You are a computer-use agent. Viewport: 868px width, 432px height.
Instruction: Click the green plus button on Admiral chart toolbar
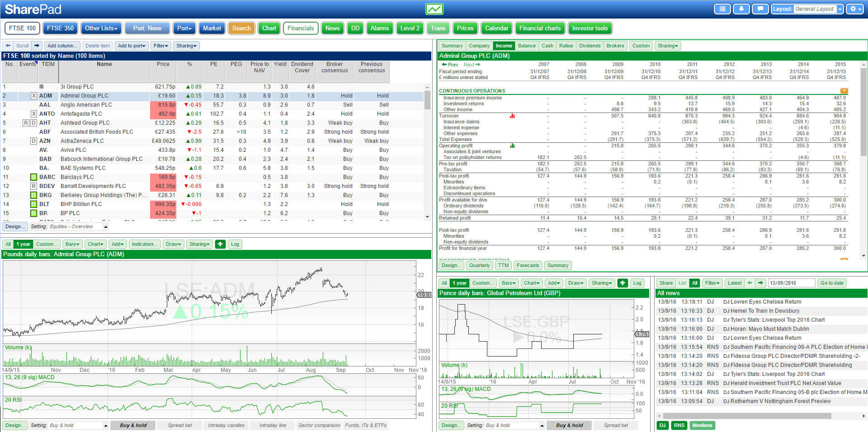(x=220, y=244)
